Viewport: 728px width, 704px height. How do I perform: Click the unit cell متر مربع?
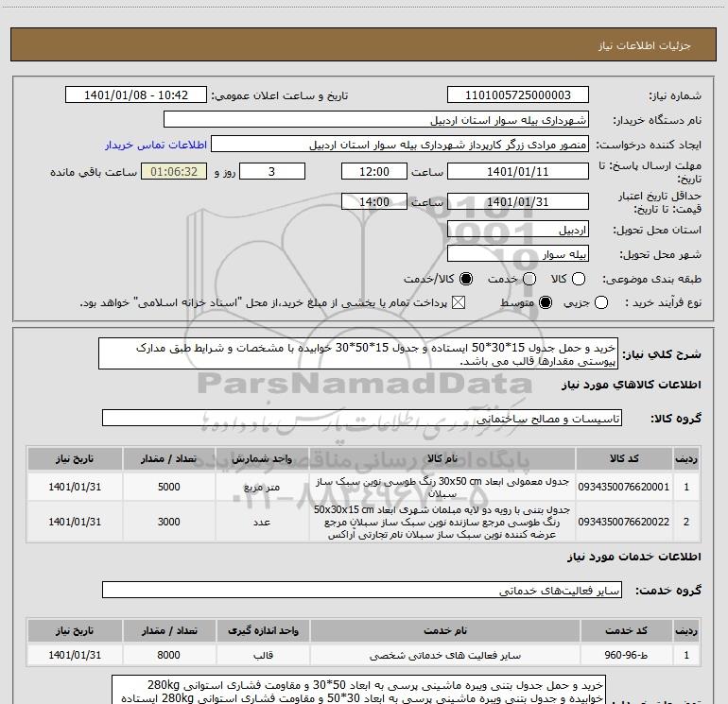tap(262, 488)
